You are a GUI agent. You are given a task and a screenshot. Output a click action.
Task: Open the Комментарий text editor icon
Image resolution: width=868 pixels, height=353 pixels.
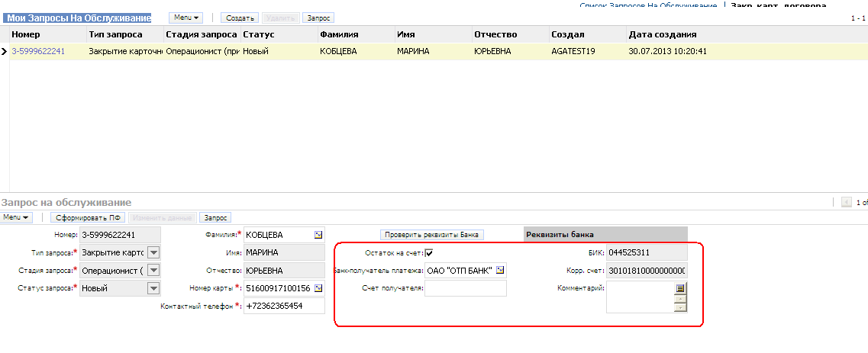[681, 288]
